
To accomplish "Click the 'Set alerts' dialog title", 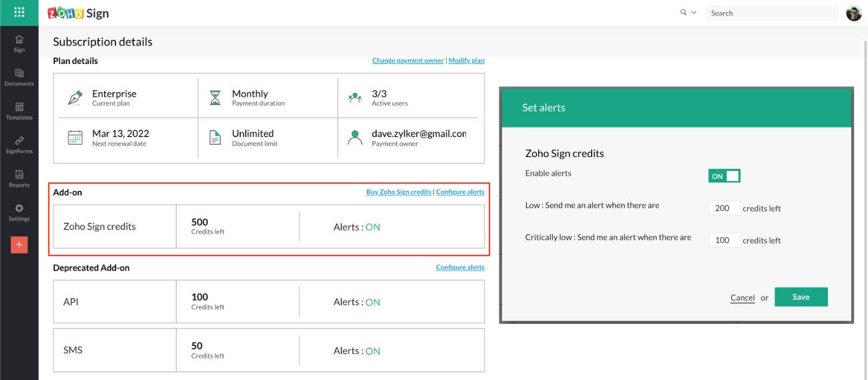I will (x=544, y=108).
